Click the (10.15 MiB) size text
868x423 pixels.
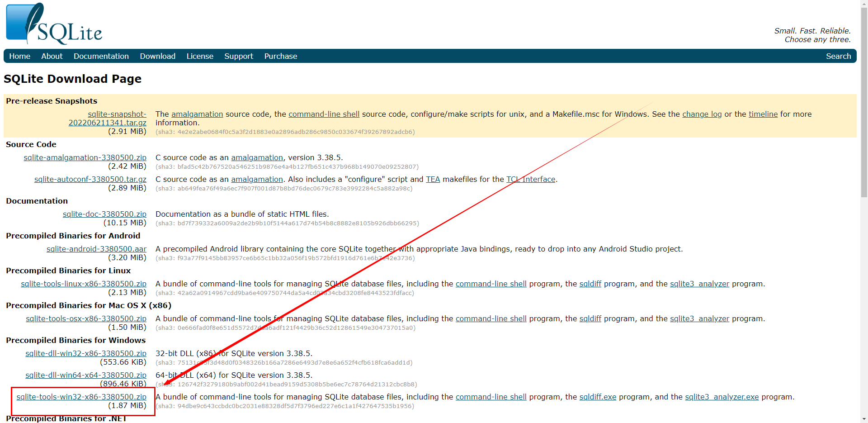click(125, 223)
